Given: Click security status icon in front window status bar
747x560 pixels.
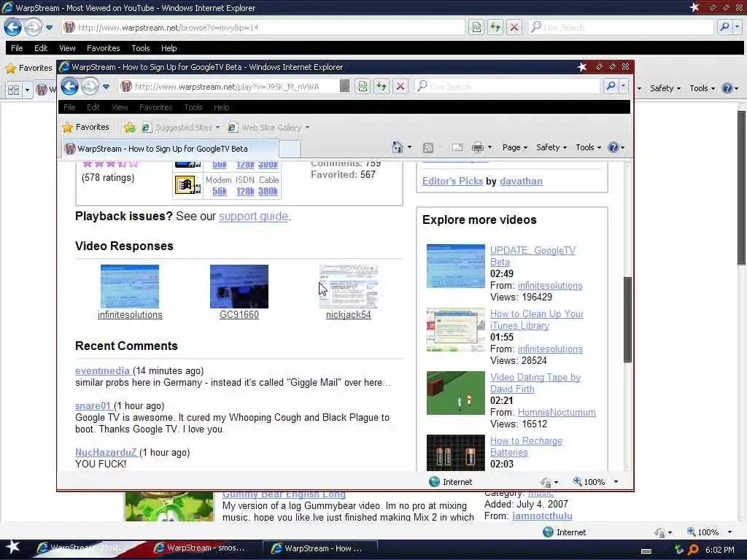Looking at the screenshot, I should click(x=546, y=482).
